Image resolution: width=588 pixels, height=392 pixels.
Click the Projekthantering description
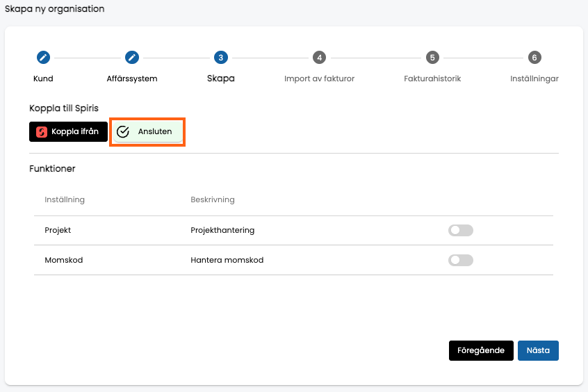coord(222,230)
